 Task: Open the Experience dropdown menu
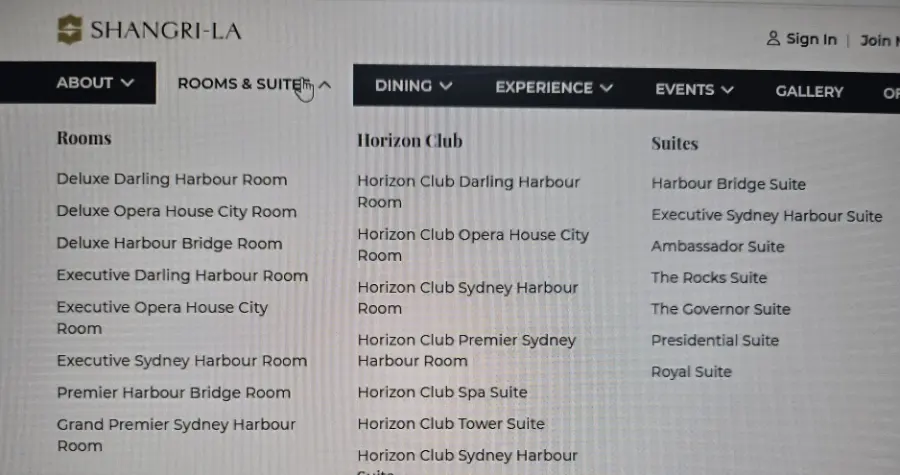[x=554, y=88]
